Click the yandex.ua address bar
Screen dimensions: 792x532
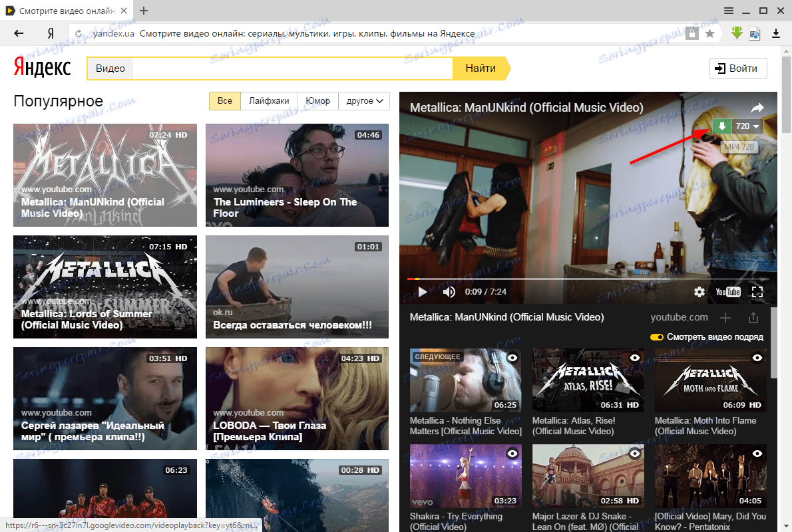click(376, 33)
